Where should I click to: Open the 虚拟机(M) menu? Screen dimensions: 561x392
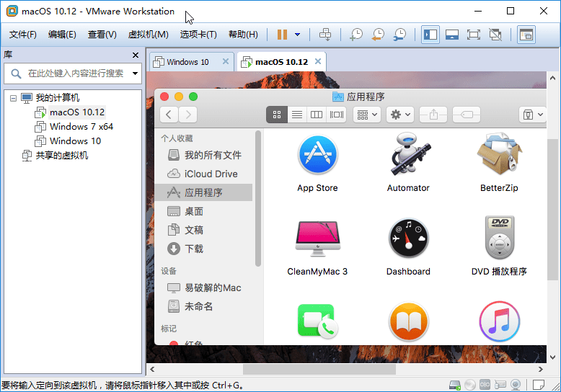148,35
